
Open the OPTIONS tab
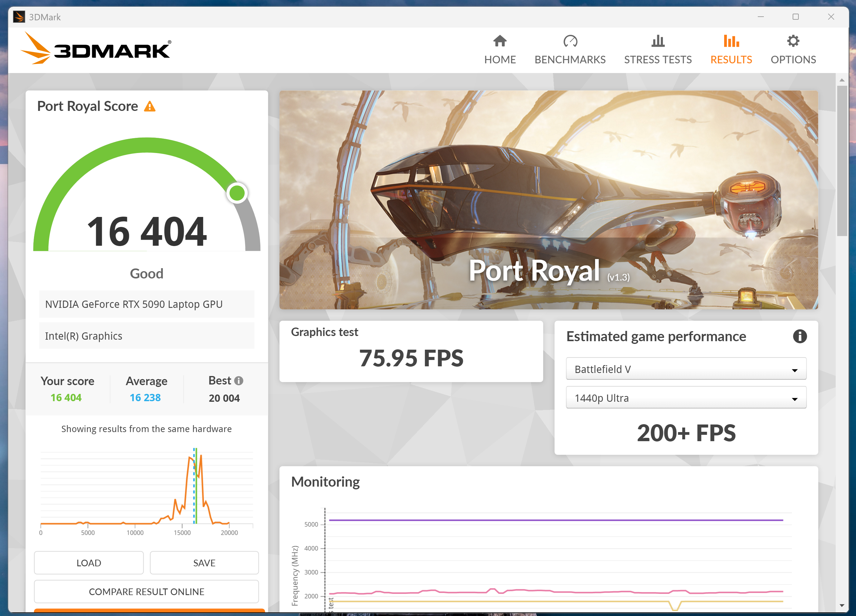793,50
